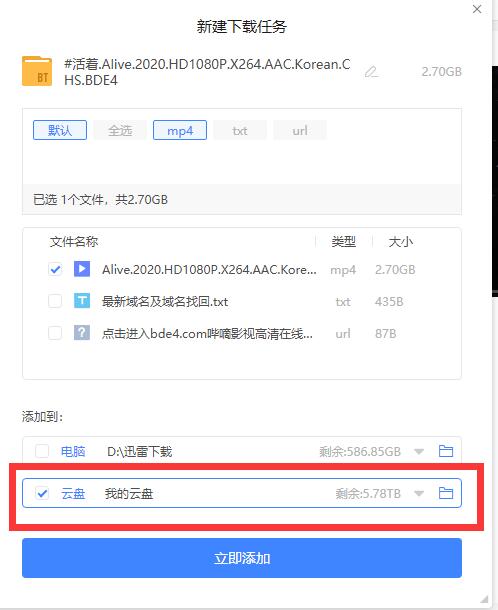Viewport: 498px width, 610px height.
Task: Click the txt type cell in file list
Action: pyautogui.click(x=343, y=301)
